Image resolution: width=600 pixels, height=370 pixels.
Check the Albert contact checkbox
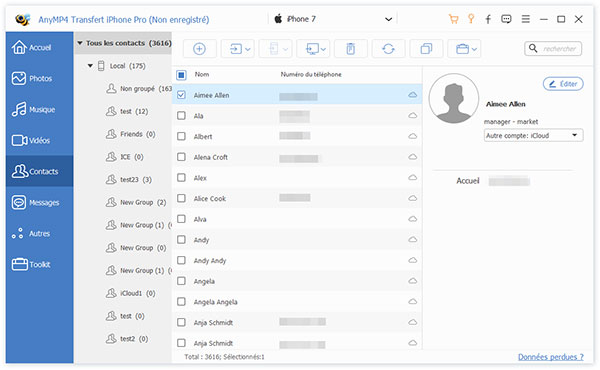click(x=181, y=136)
